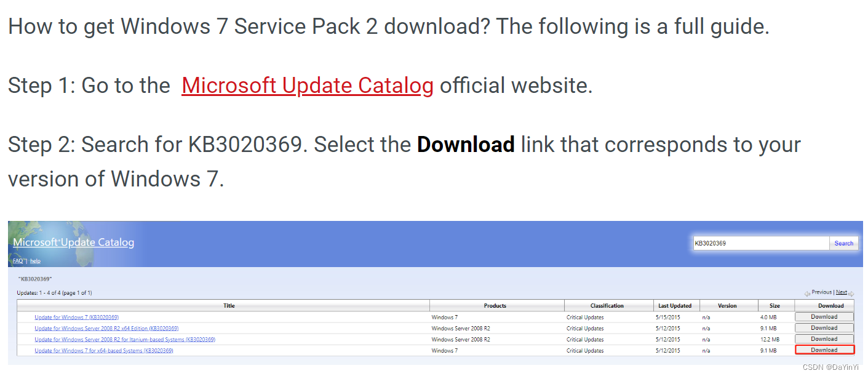
Task: Download the Update for Windows 7 (KB3020369)
Action: (824, 316)
